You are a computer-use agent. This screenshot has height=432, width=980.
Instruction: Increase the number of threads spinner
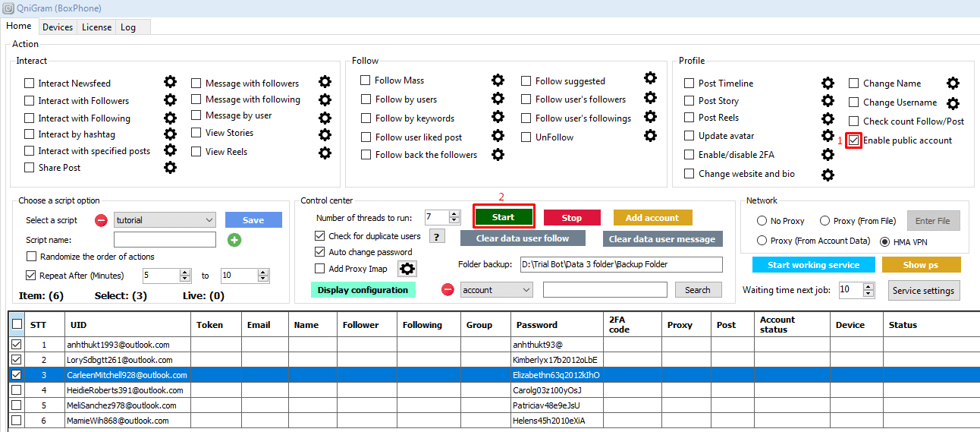point(454,214)
